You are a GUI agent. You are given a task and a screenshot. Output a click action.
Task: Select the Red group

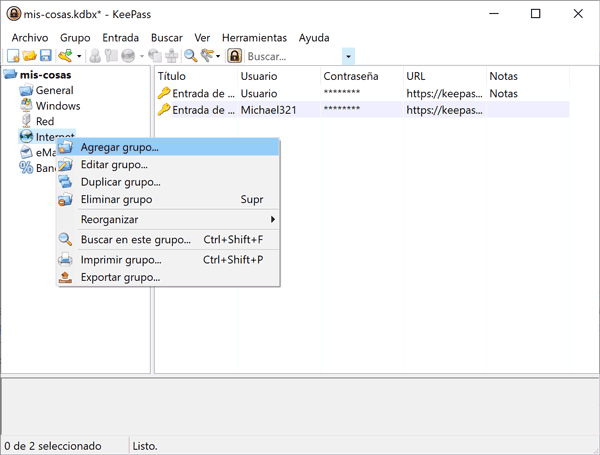(45, 121)
